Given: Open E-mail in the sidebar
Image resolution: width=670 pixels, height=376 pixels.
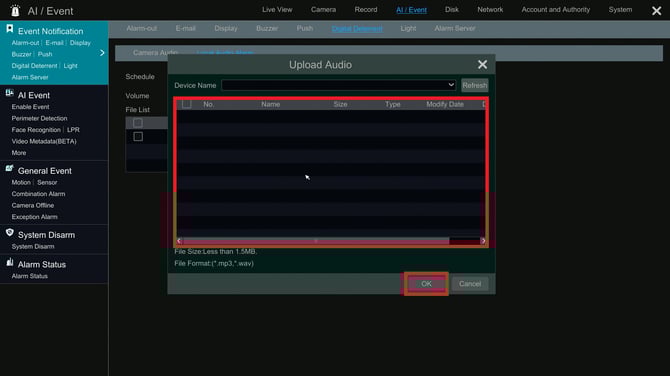Looking at the screenshot, I should coord(54,43).
